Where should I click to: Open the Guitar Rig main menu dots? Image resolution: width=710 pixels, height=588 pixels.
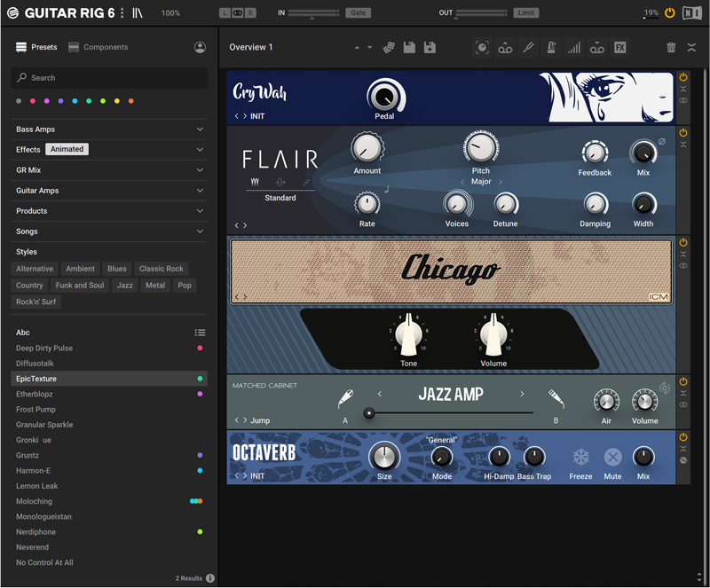tap(122, 12)
